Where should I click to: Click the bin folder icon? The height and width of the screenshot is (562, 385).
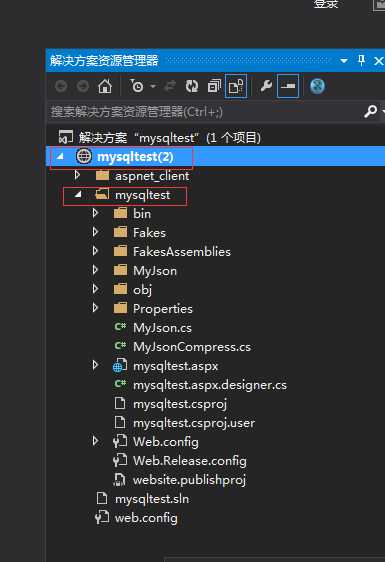tap(120, 213)
